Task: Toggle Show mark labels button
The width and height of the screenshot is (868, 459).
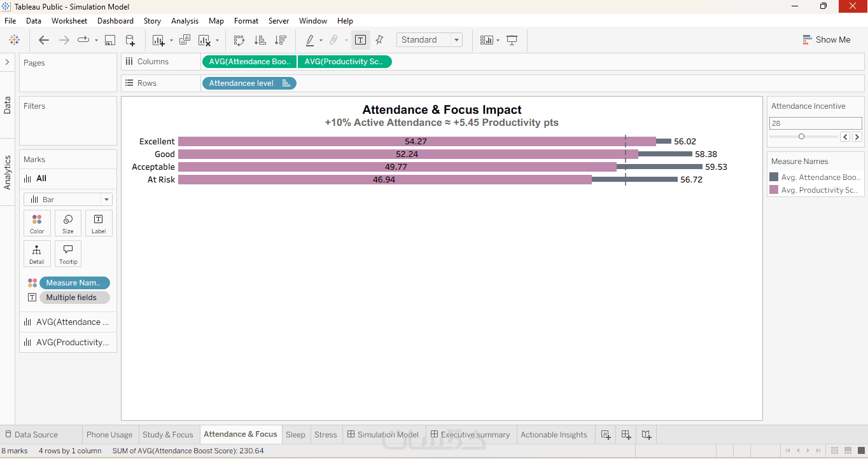Action: click(360, 40)
